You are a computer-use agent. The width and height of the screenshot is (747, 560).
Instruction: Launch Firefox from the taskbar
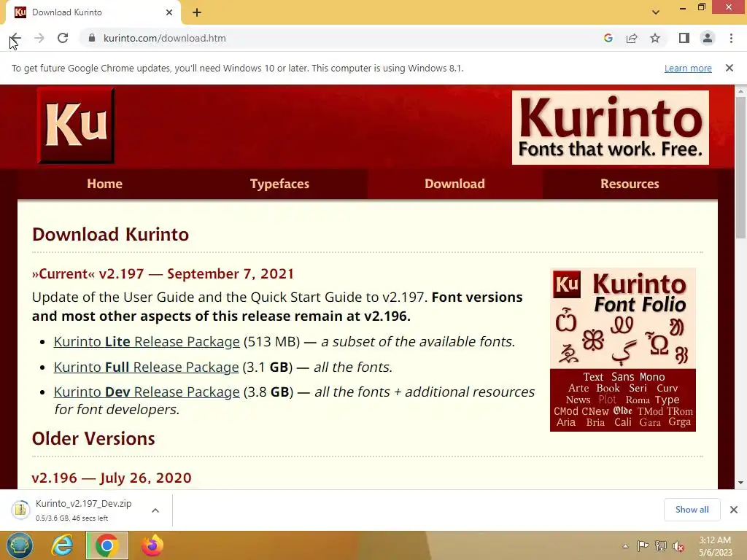[x=152, y=545]
